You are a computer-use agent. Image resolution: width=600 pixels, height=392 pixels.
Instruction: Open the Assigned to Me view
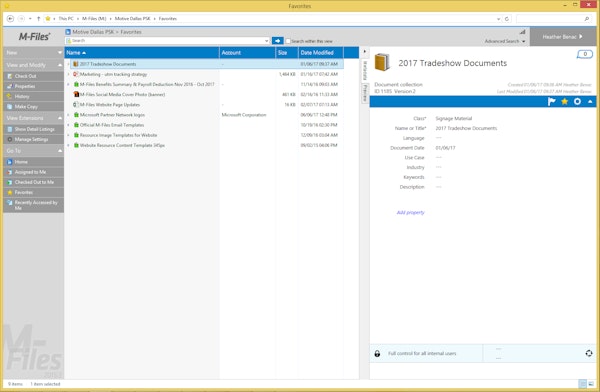(30, 172)
